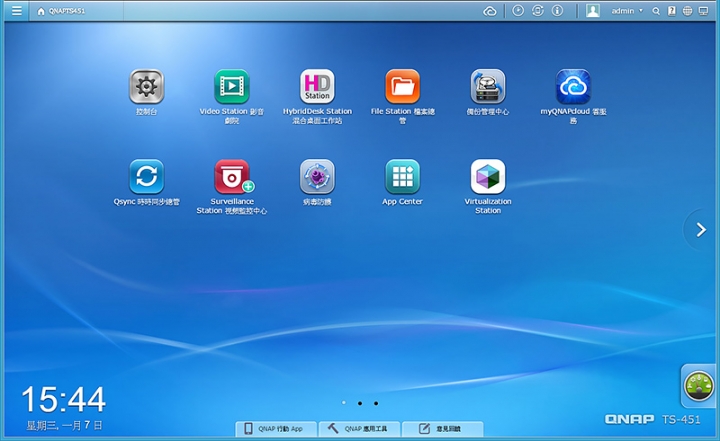Open Surveillance Station icon
720x441 pixels.
coord(232,176)
